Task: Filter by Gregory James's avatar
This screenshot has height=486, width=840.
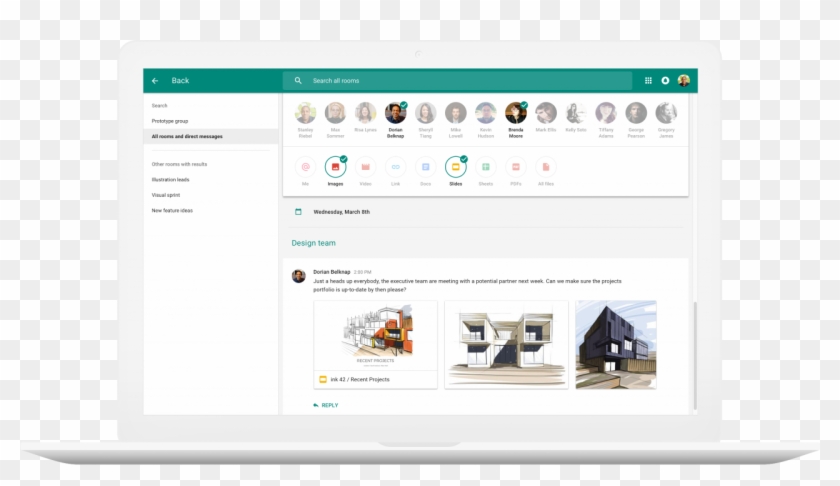Action: (x=666, y=113)
